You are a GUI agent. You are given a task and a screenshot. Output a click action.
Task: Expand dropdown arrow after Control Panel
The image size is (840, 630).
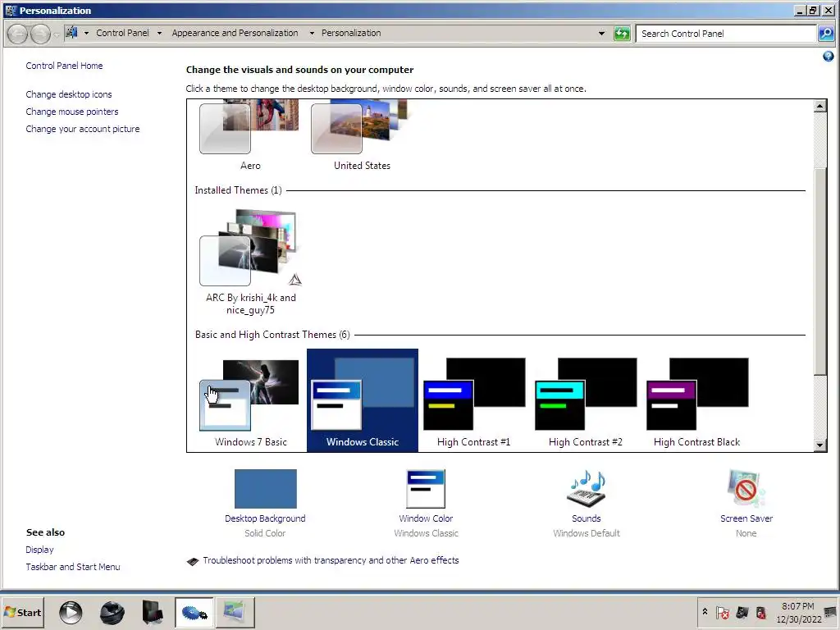point(159,33)
